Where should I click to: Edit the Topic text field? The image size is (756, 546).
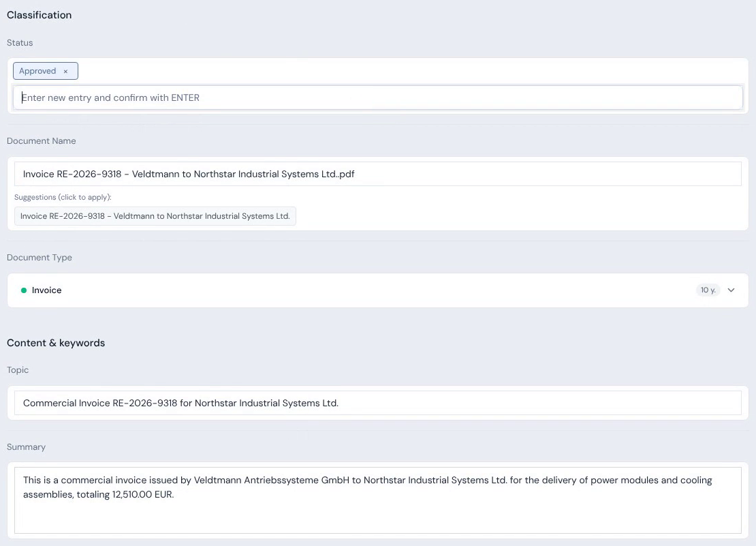coord(377,403)
